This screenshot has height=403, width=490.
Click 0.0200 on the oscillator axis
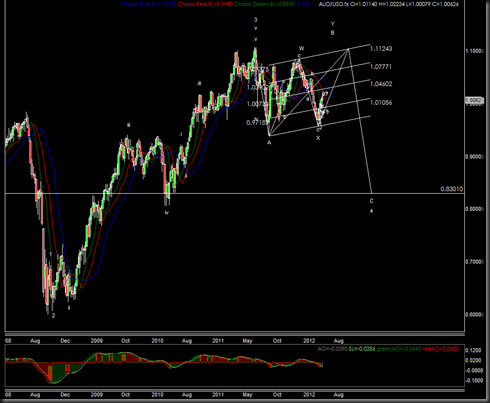coord(474,360)
